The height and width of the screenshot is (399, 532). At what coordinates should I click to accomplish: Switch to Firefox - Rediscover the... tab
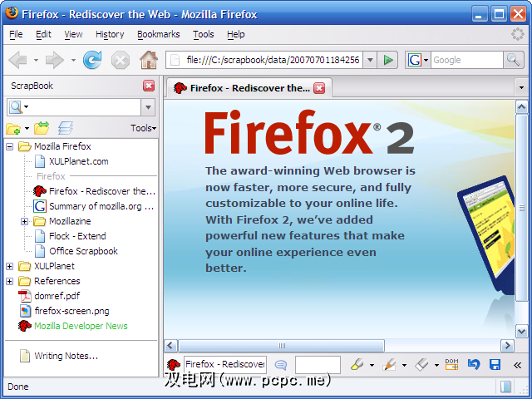[x=249, y=88]
